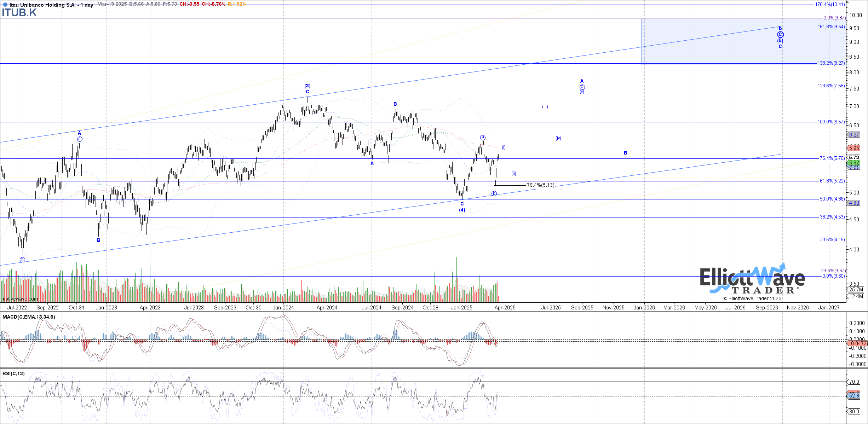Click the RSI(C,13) indicator title

pos(13,373)
